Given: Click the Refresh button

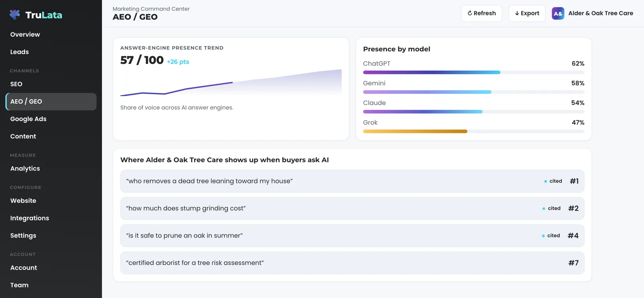Looking at the screenshot, I should [x=481, y=13].
